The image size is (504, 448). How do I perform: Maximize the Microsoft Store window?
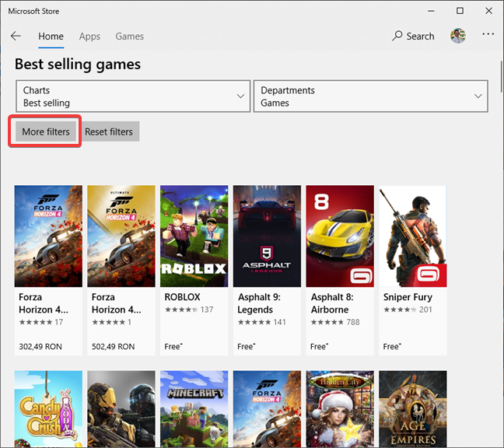click(x=460, y=11)
